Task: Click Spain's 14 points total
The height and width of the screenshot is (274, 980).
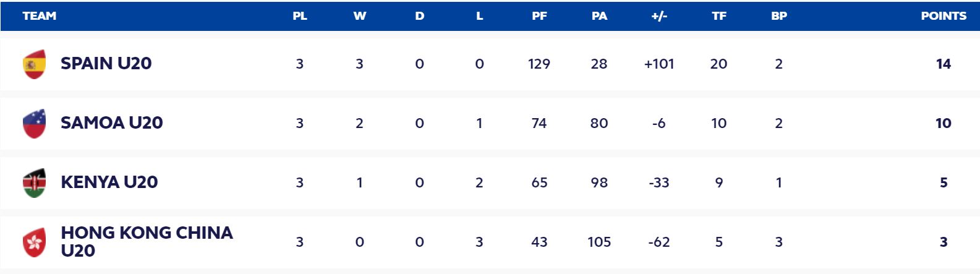Action: pos(943,64)
